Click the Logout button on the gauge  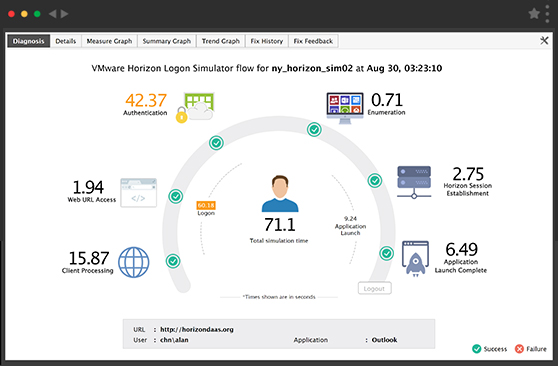click(x=374, y=288)
